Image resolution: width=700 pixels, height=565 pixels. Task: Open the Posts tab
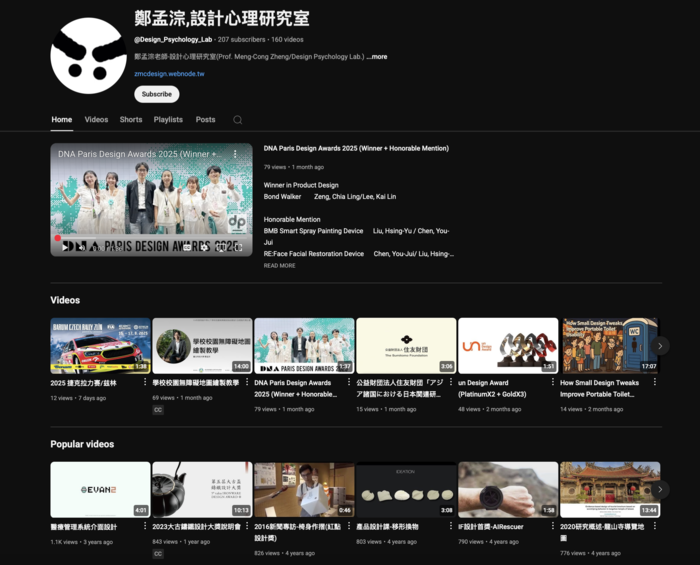205,120
